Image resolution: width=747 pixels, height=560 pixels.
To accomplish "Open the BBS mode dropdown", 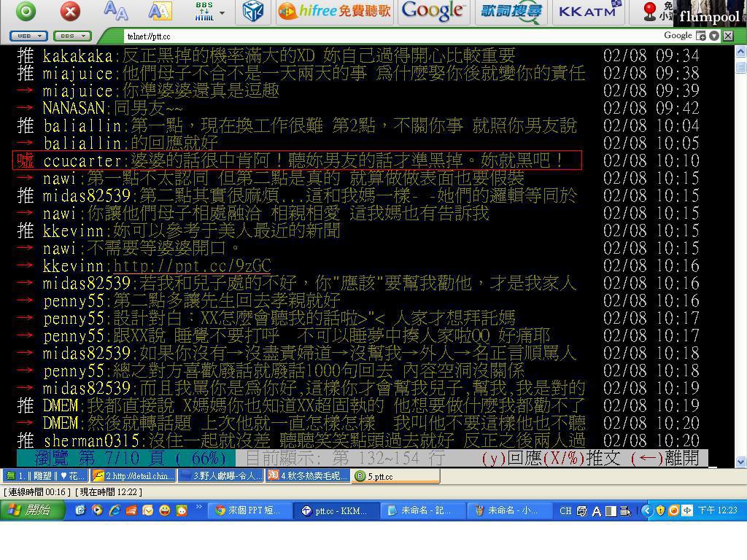I will coord(72,36).
